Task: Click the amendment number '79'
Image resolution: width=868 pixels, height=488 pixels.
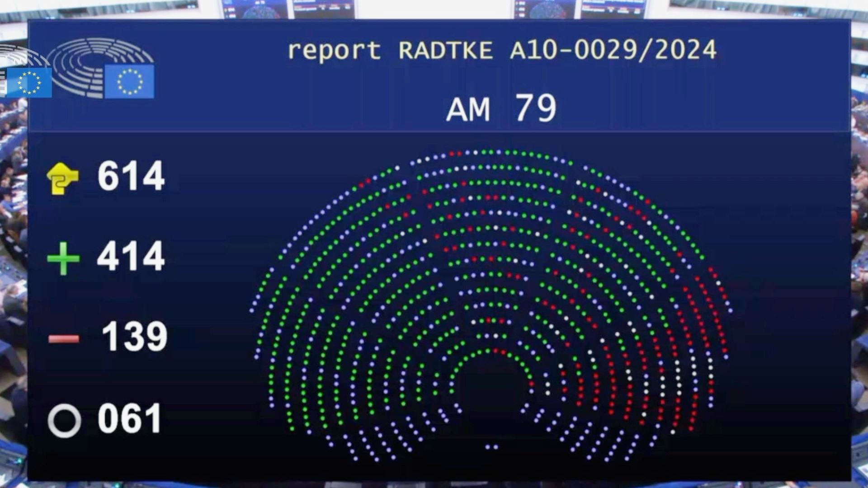Action: (536, 108)
